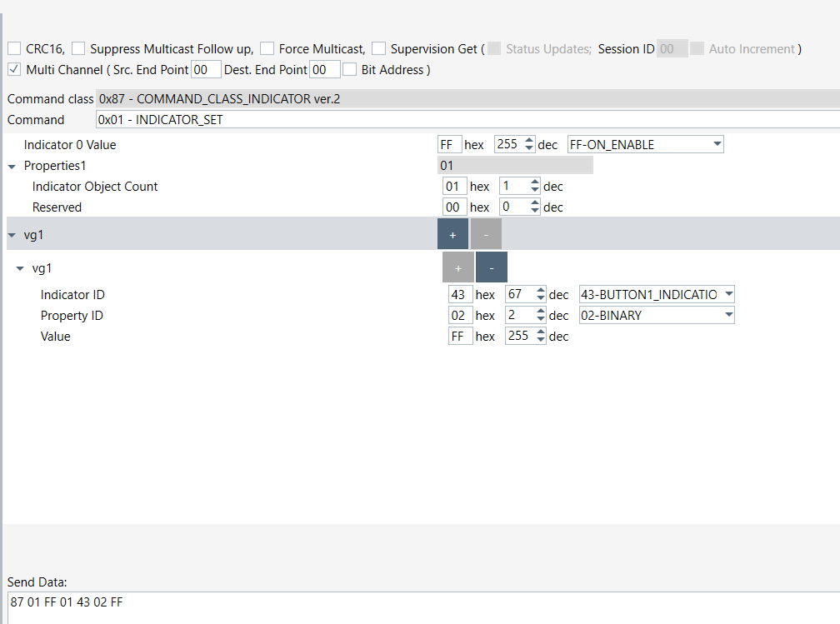Enable the CRC16 checkbox
The image size is (840, 624).
(x=13, y=48)
